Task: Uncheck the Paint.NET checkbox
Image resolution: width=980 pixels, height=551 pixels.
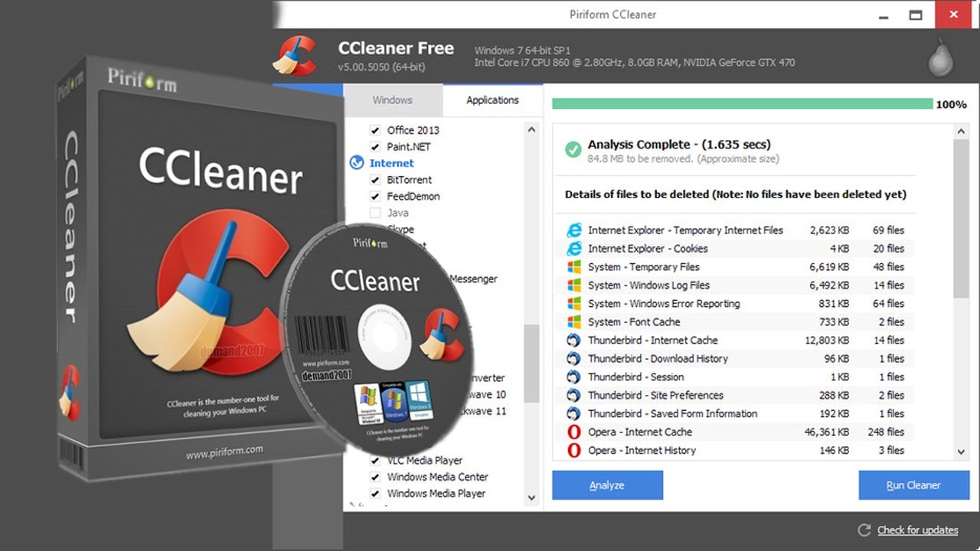Action: [x=375, y=147]
